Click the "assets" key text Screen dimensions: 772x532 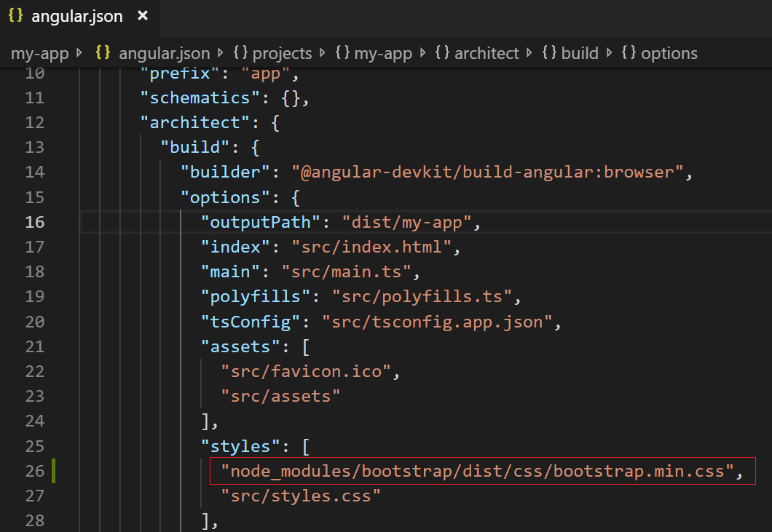point(240,347)
